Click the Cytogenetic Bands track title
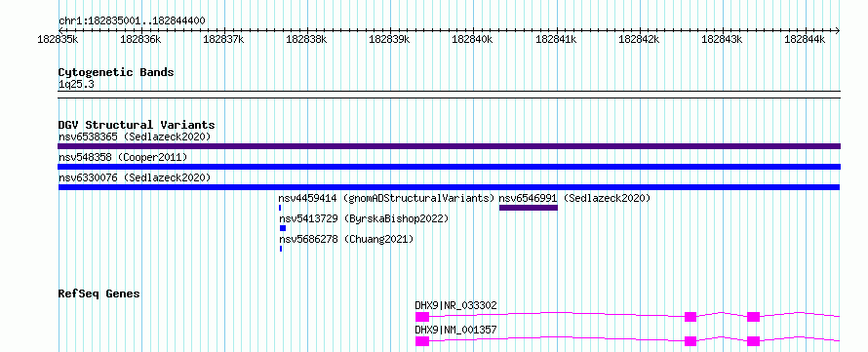The width and height of the screenshot is (868, 352). point(116,72)
